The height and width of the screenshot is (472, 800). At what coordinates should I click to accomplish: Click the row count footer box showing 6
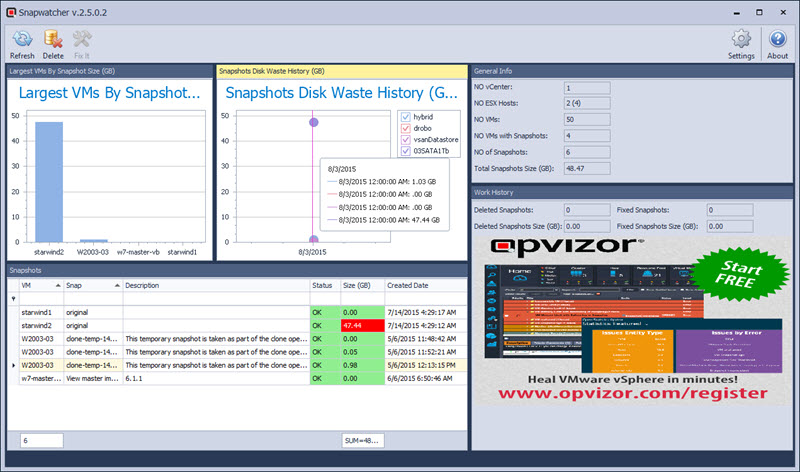coord(42,440)
